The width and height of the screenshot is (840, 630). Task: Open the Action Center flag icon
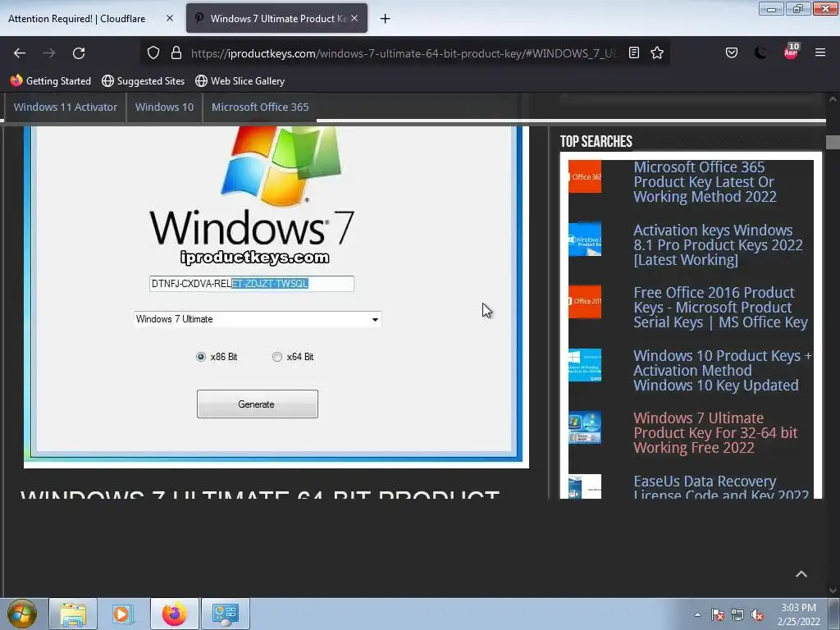coord(718,614)
